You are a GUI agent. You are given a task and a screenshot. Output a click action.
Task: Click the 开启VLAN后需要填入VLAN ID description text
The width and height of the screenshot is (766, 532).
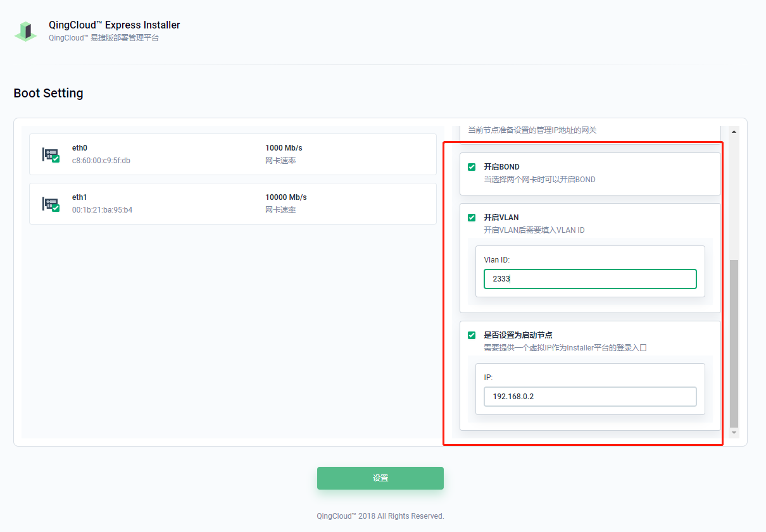click(x=534, y=230)
